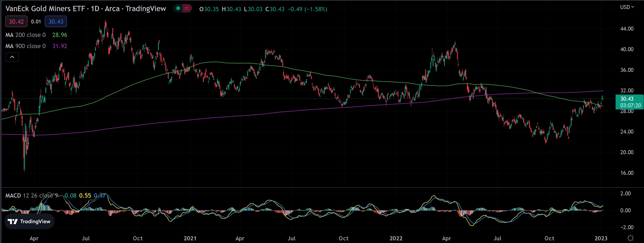Click the 2021 time axis label
Screen dimensions: 644x243
tap(190, 238)
